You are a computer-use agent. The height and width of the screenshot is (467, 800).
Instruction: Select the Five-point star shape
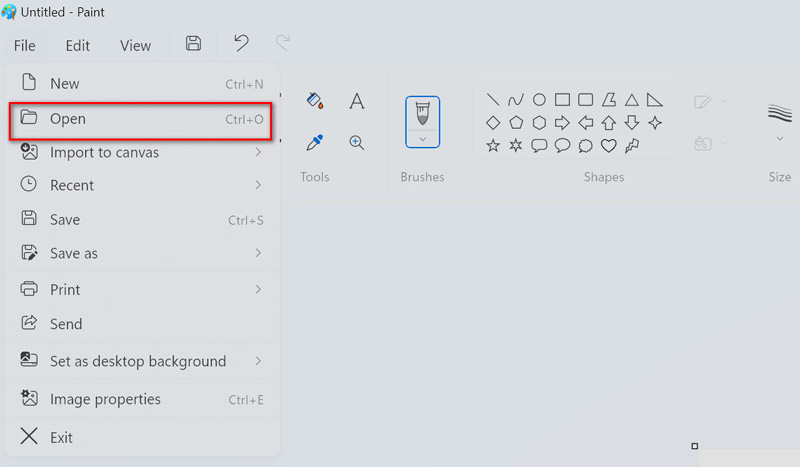[493, 145]
